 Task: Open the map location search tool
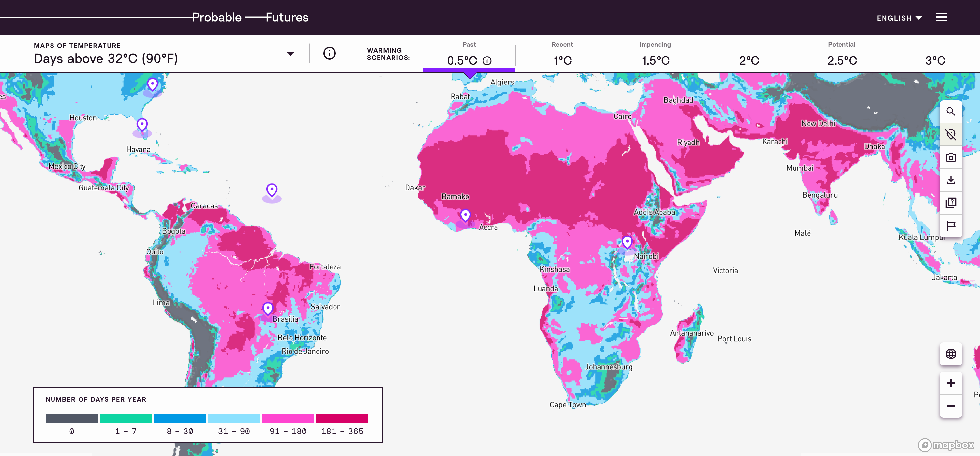point(950,112)
